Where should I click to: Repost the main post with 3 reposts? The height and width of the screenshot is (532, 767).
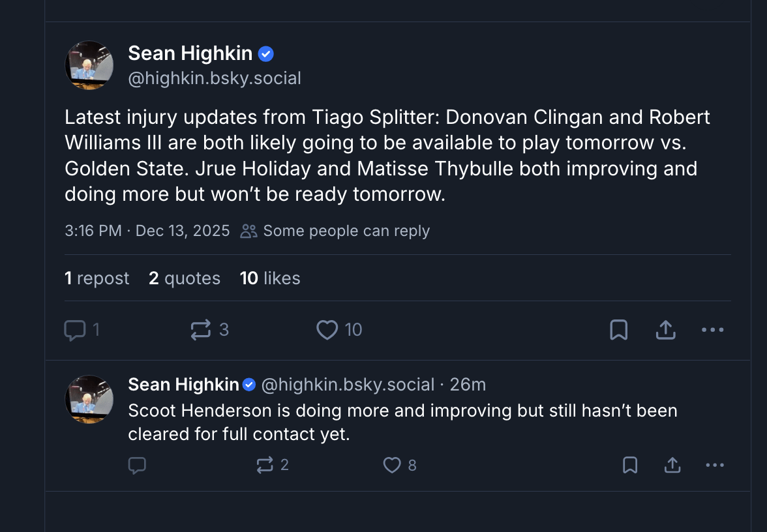click(x=201, y=331)
